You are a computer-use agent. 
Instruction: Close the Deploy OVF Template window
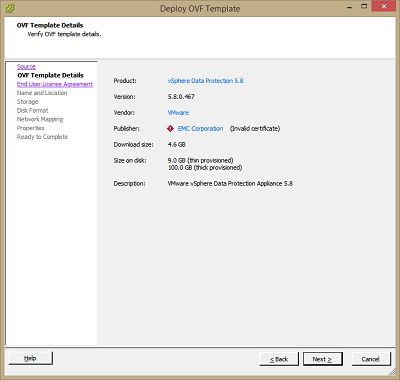click(x=384, y=7)
